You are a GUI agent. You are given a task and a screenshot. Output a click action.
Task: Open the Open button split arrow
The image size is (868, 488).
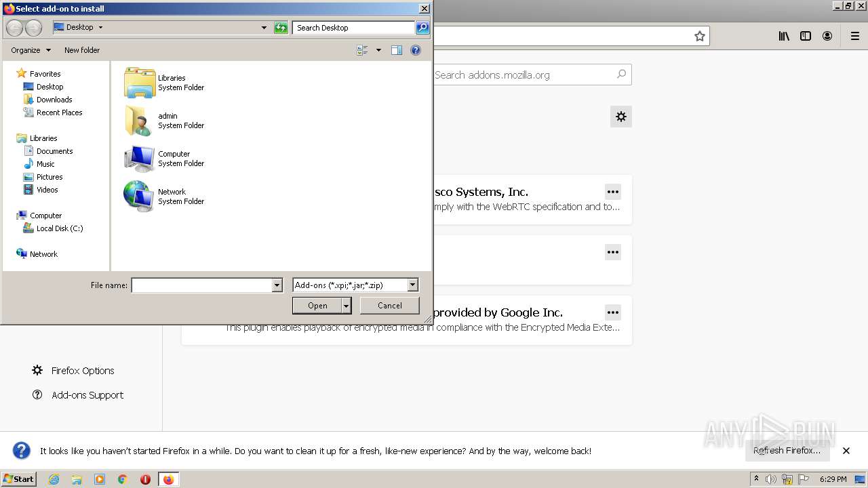tap(347, 306)
